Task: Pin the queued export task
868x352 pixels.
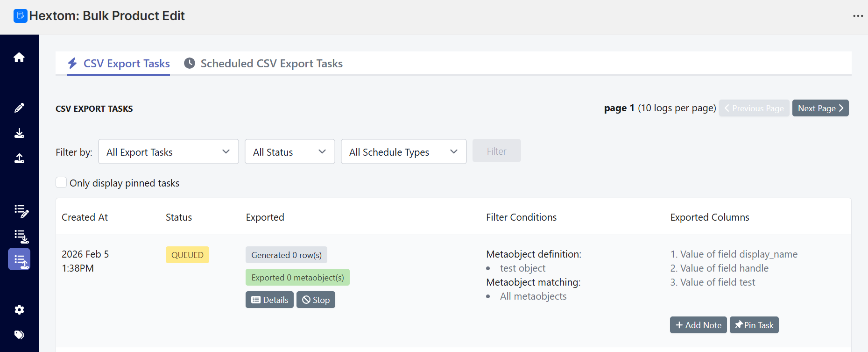Action: [x=754, y=325]
